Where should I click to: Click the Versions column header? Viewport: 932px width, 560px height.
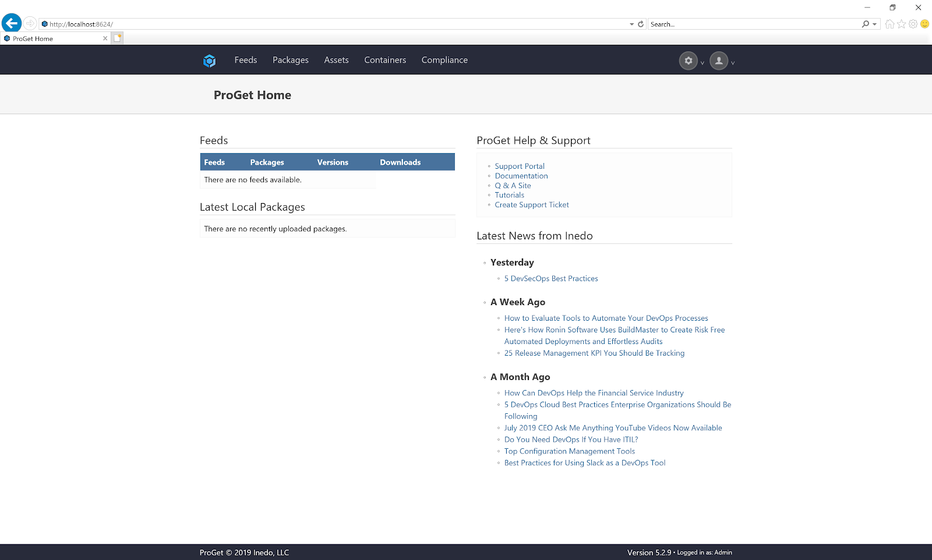(333, 162)
